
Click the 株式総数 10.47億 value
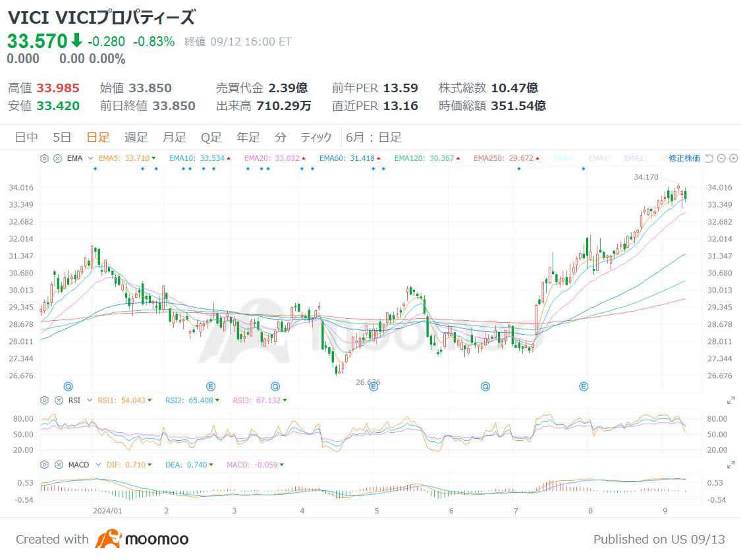514,88
